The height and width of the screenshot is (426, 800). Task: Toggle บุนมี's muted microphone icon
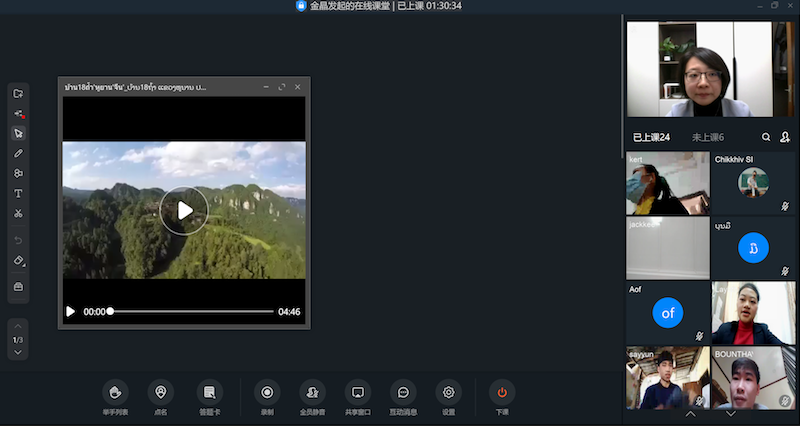pyautogui.click(x=785, y=271)
